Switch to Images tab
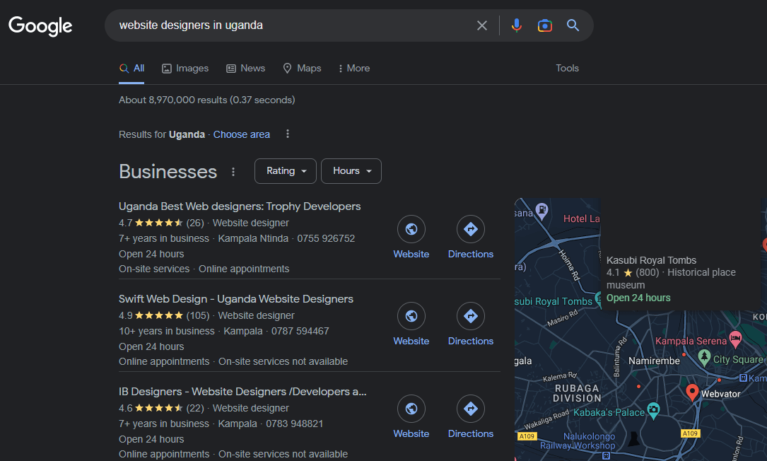This screenshot has width=767, height=461. click(x=185, y=69)
